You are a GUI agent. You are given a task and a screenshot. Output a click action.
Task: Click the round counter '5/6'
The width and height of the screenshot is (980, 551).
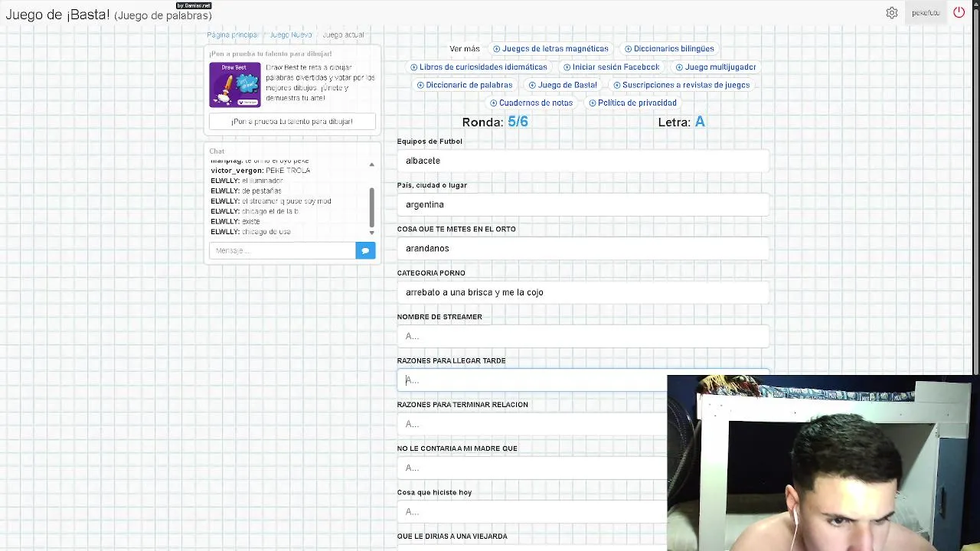tap(518, 122)
